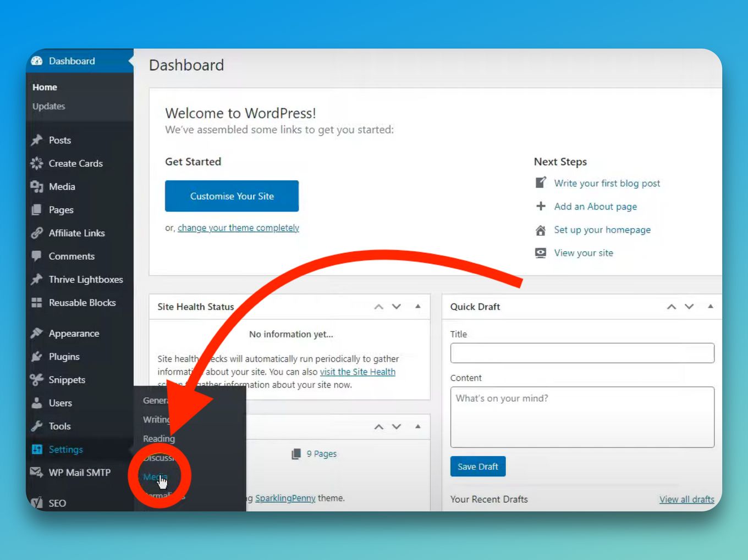
Task: Open Home under the Dashboard menu
Action: point(45,87)
